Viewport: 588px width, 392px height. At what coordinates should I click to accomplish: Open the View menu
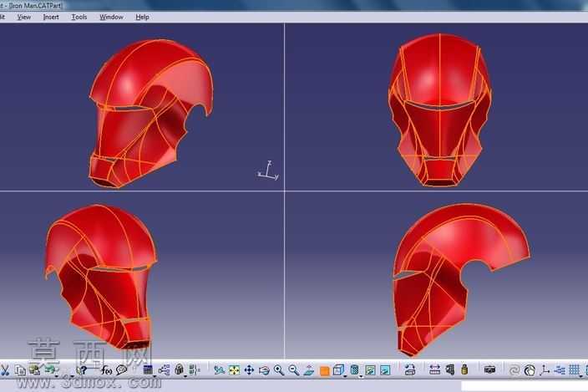[24, 17]
